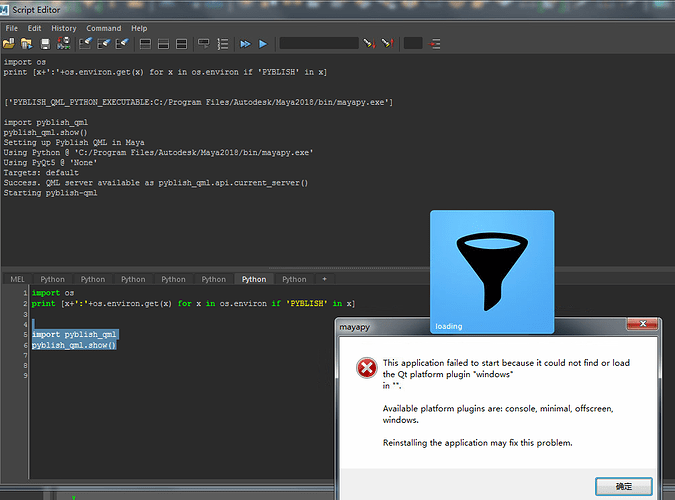Select the Python tab next to MEL
The width and height of the screenshot is (675, 500).
(53, 279)
